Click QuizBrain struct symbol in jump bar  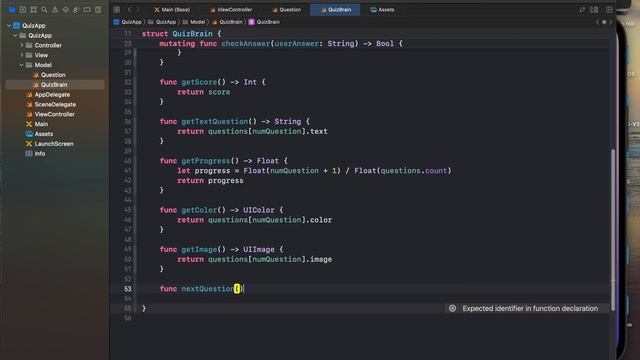pos(264,22)
